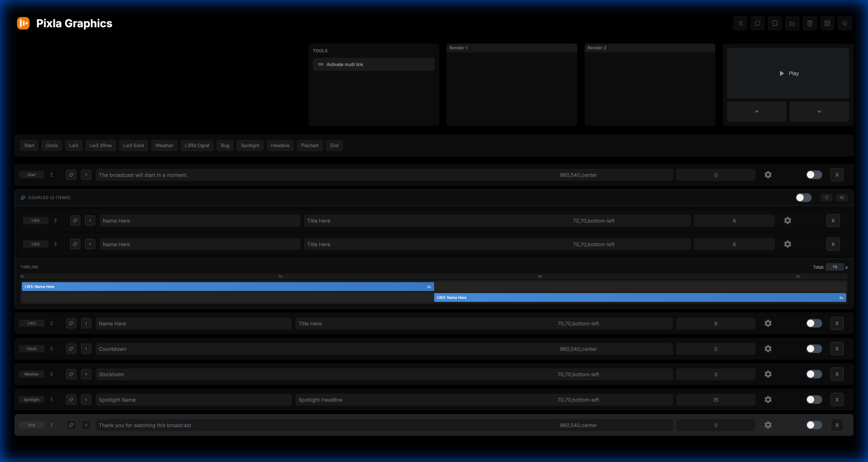Select the L3Rd Ograf template tab
The width and height of the screenshot is (868, 462).
point(197,145)
